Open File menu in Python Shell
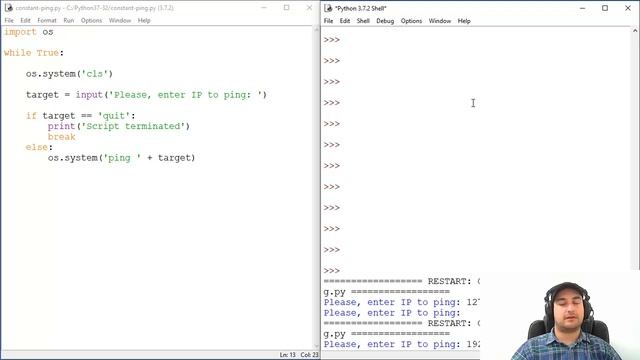This screenshot has width=640, height=360. click(329, 21)
